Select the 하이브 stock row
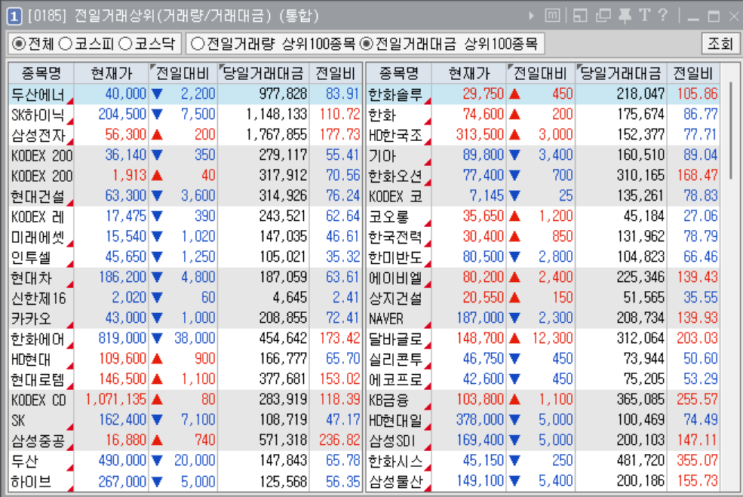The height and width of the screenshot is (497, 743). [x=185, y=481]
